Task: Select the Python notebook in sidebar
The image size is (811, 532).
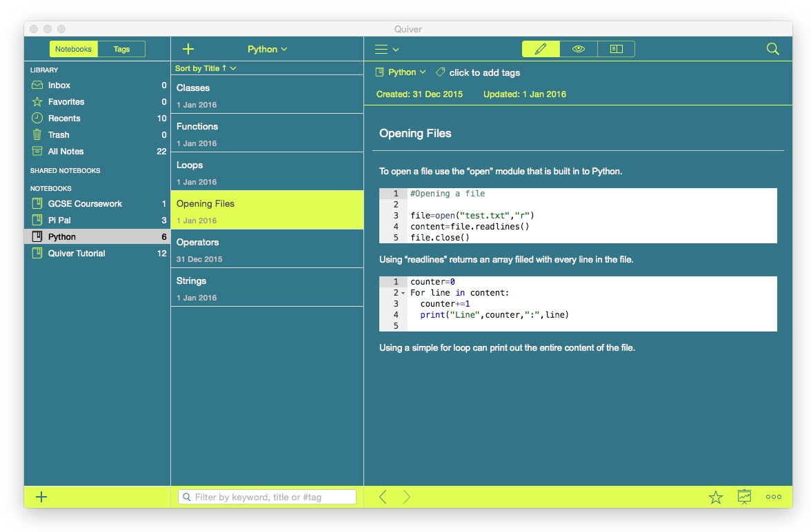Action: pos(98,237)
